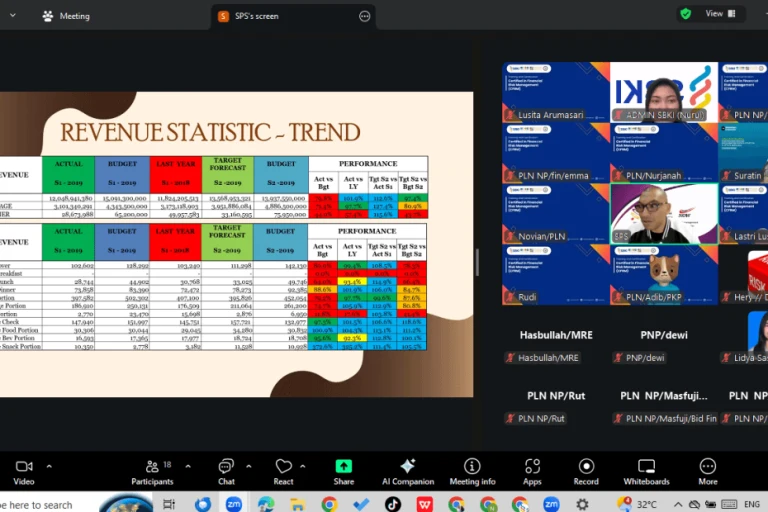This screenshot has width=768, height=512.
Task: Open the Chat panel
Action: point(226,472)
